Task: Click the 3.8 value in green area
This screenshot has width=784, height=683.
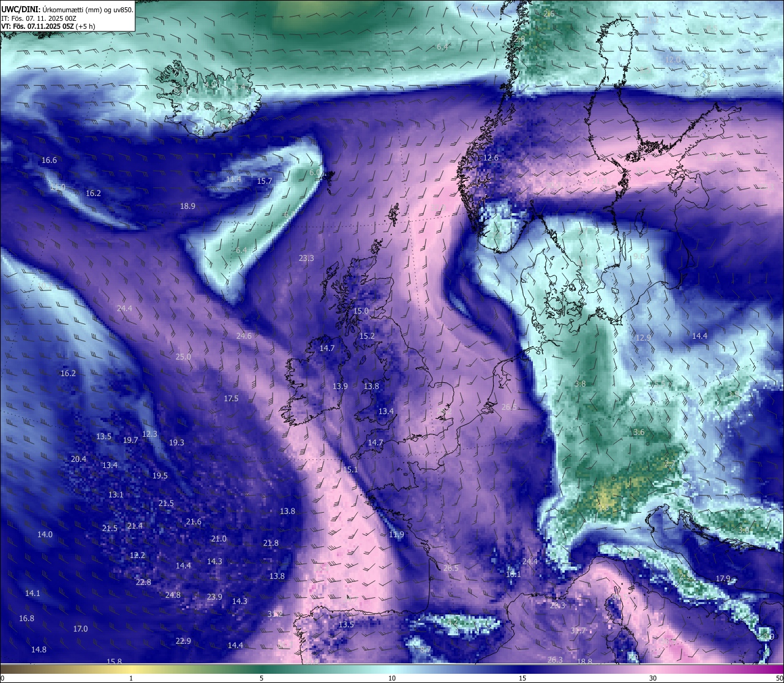Action: 580,384
